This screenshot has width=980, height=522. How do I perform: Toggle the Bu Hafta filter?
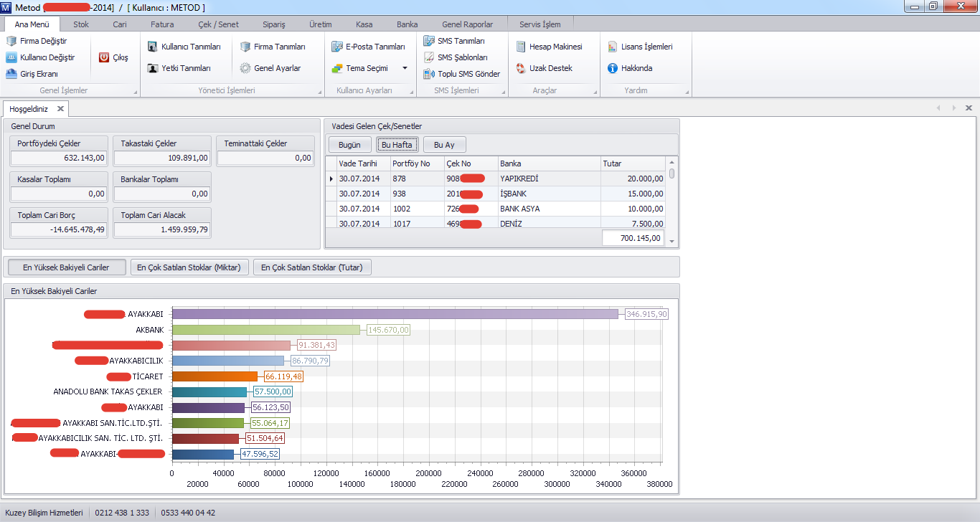coord(397,145)
